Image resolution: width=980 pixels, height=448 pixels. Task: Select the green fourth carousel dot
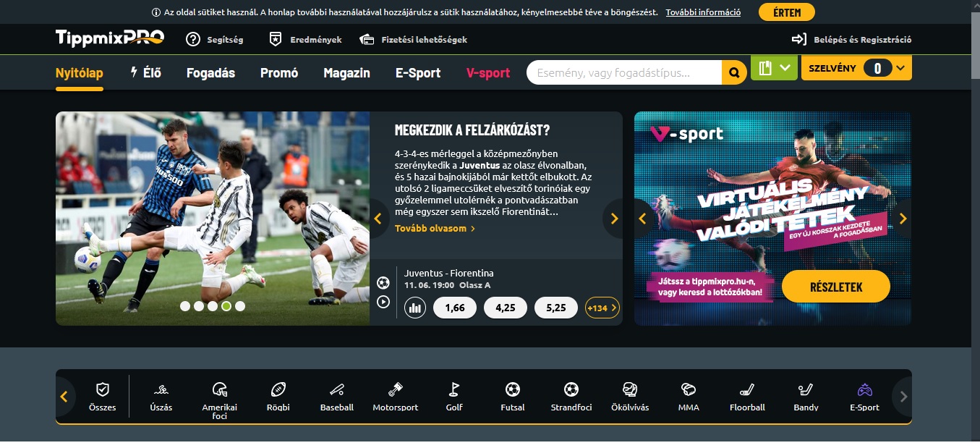[226, 306]
